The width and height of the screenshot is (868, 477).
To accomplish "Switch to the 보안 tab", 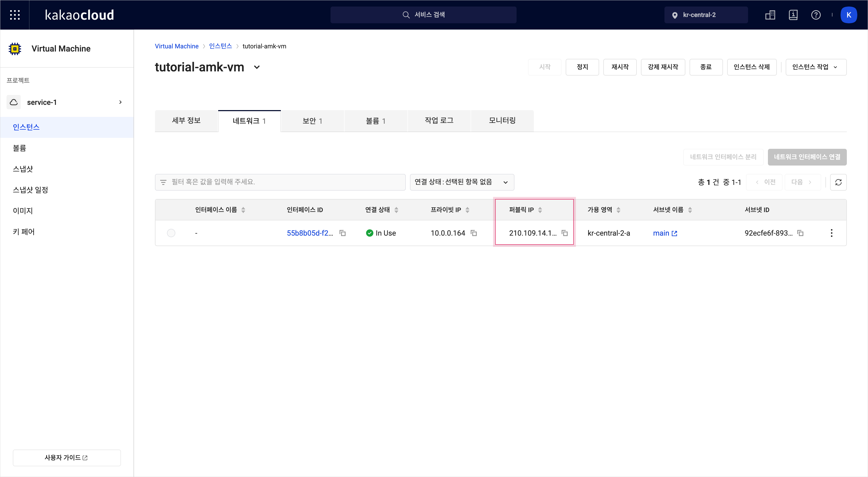I will click(x=312, y=121).
